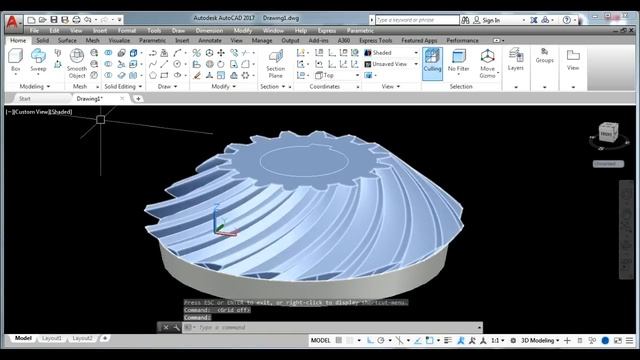This screenshot has width=640, height=360.
Task: Switch to the Layout1 tab
Action: [52, 338]
